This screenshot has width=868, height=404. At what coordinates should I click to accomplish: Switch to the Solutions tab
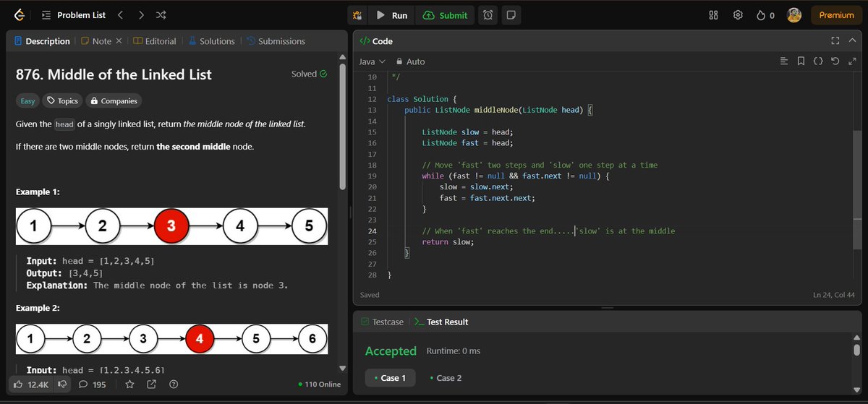(x=211, y=41)
